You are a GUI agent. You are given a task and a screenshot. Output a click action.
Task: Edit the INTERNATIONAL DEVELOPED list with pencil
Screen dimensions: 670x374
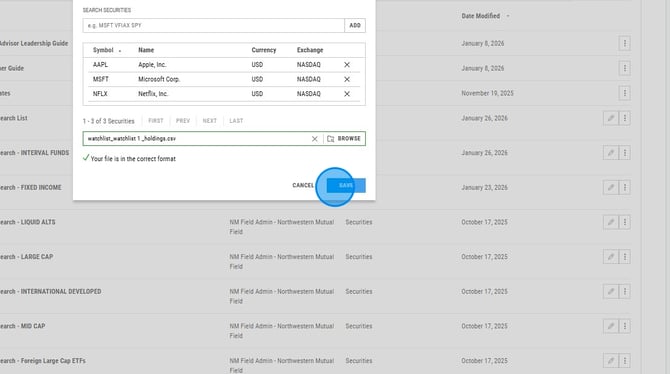pos(611,291)
